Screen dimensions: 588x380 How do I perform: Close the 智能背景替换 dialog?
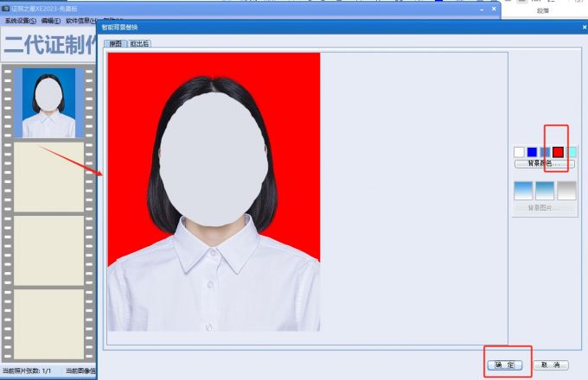[x=585, y=28]
